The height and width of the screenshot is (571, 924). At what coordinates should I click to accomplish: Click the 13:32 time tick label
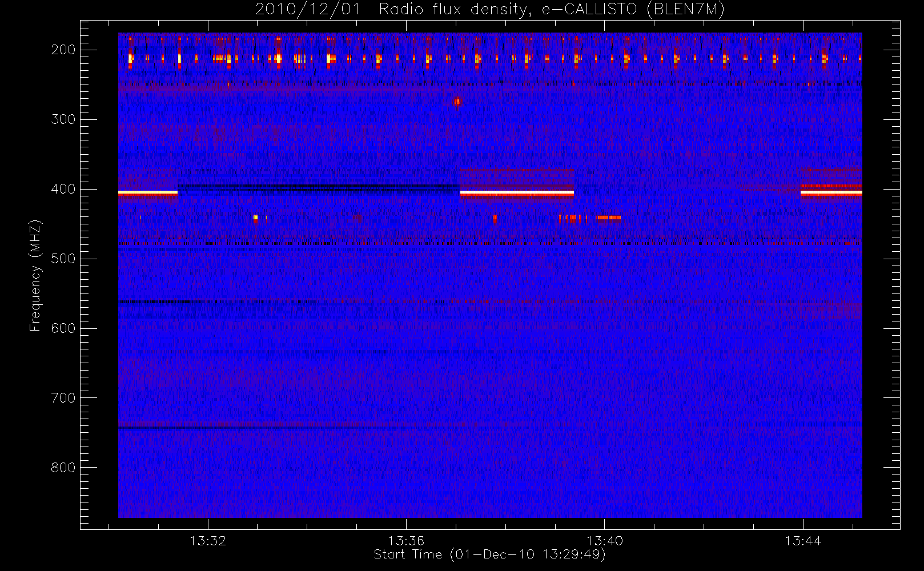pyautogui.click(x=208, y=541)
